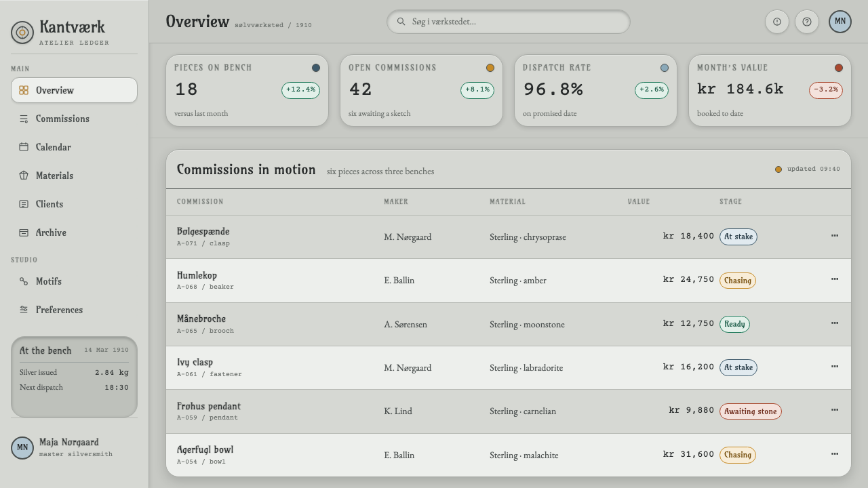
Task: Click the Materials icon in sidebar
Action: pos(24,176)
